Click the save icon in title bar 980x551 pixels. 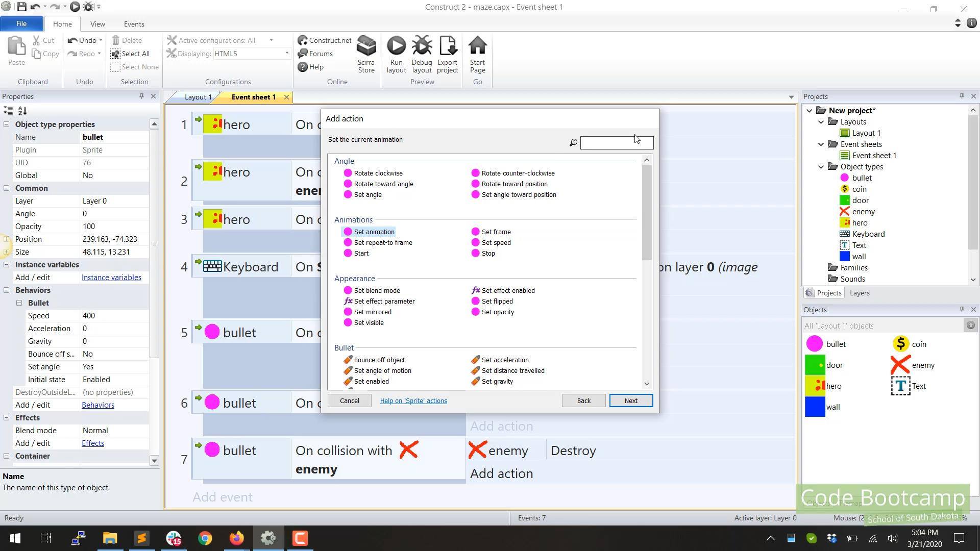click(x=21, y=7)
